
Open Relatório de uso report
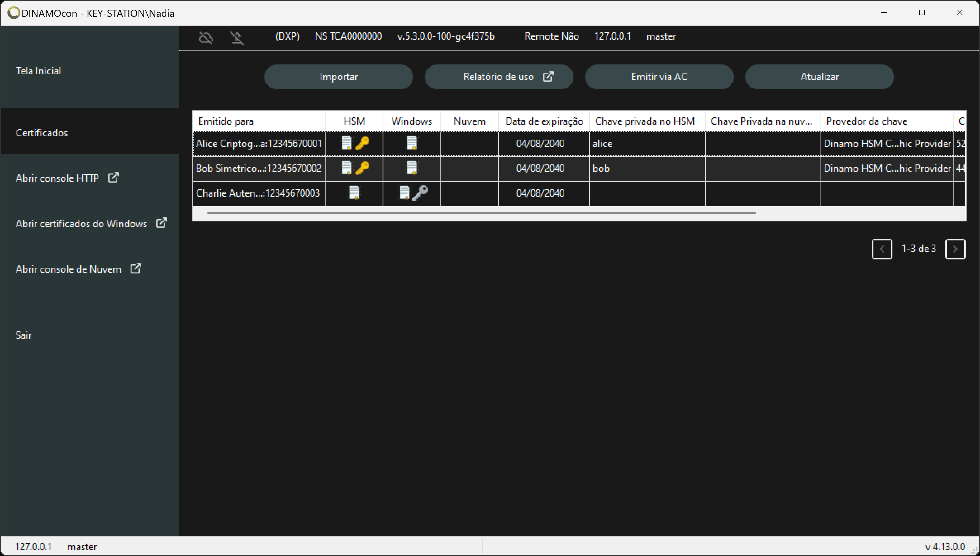[499, 77]
